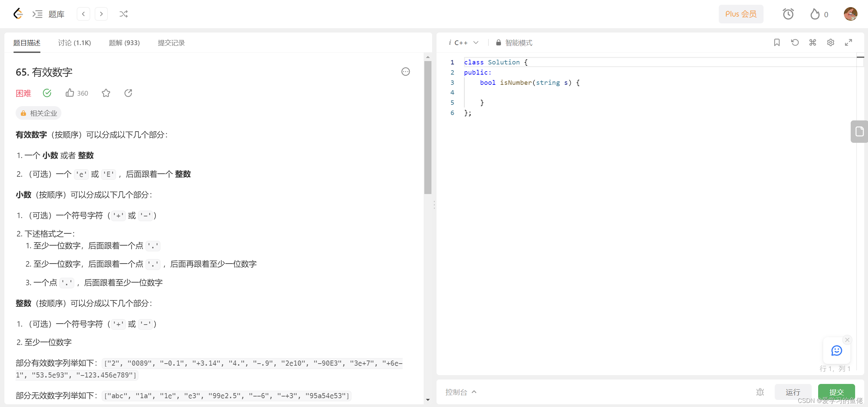Open keyboard shortcuts command icon
The height and width of the screenshot is (407, 868).
tap(813, 42)
